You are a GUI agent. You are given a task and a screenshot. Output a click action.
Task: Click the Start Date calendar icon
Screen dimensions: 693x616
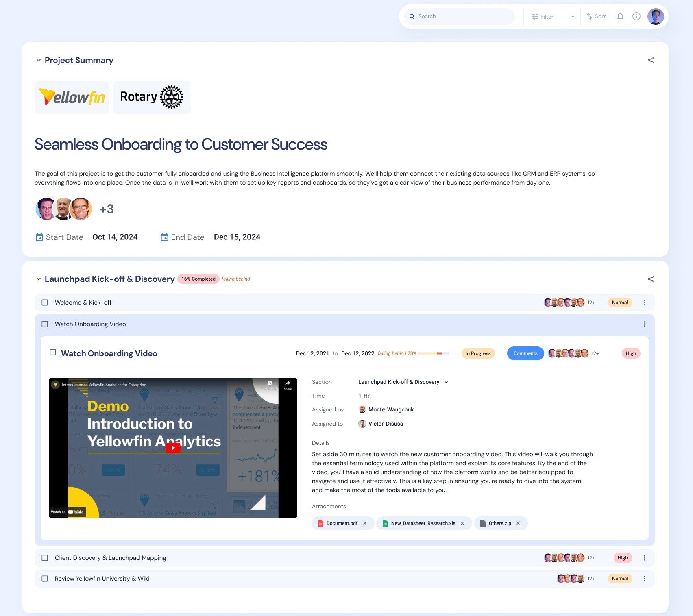[x=39, y=237]
